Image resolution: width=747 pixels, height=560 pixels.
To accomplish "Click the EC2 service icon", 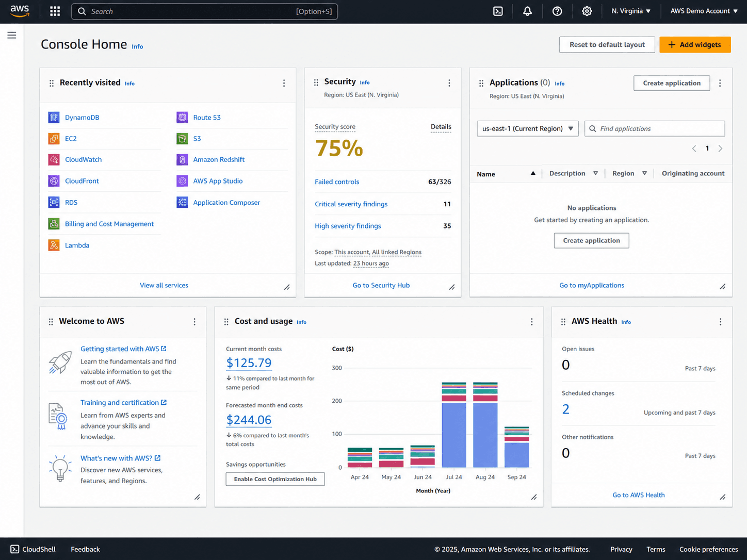I will (54, 139).
